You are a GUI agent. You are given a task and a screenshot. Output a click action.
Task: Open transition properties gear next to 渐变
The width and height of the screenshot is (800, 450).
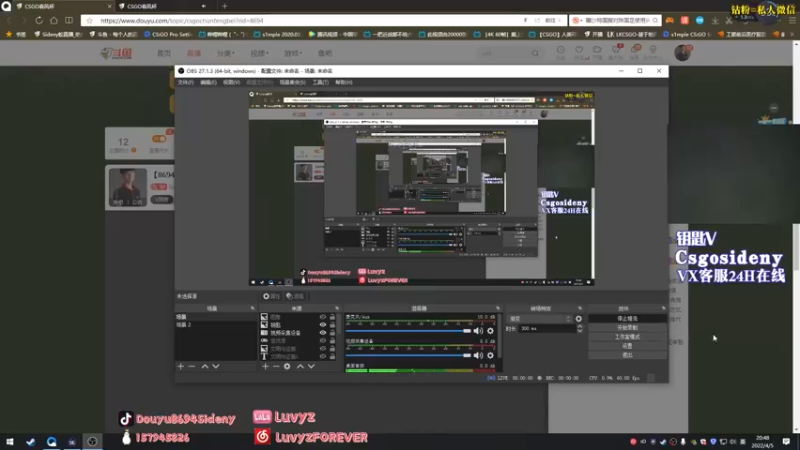[579, 319]
